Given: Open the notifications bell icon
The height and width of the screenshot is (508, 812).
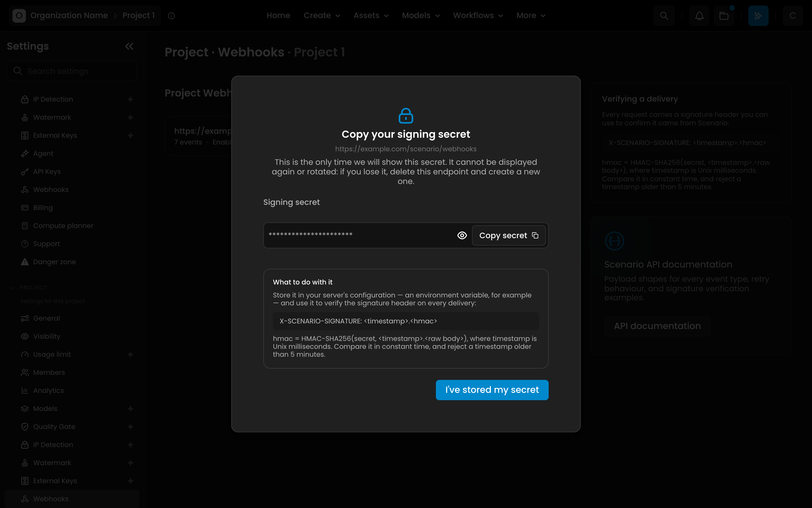Looking at the screenshot, I should point(699,16).
